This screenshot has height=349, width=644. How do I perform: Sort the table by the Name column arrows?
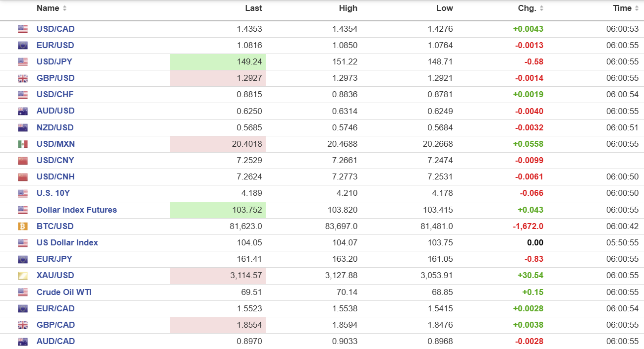[64, 8]
